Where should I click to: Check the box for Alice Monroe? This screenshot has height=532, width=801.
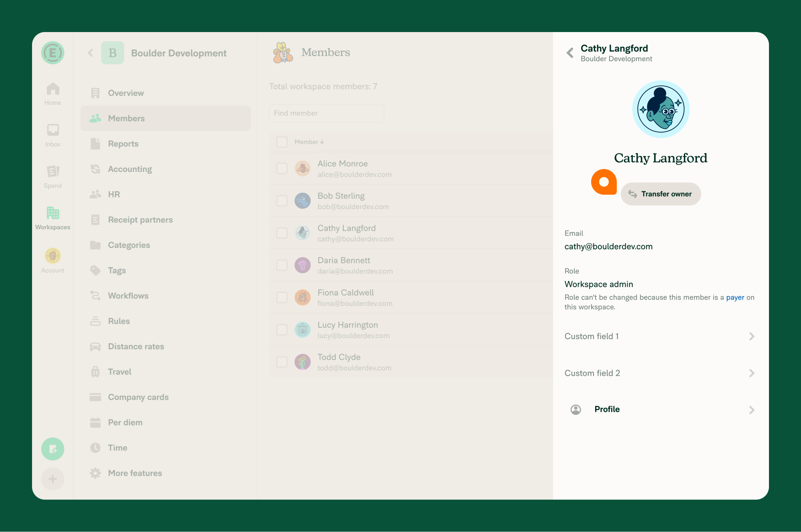point(282,169)
